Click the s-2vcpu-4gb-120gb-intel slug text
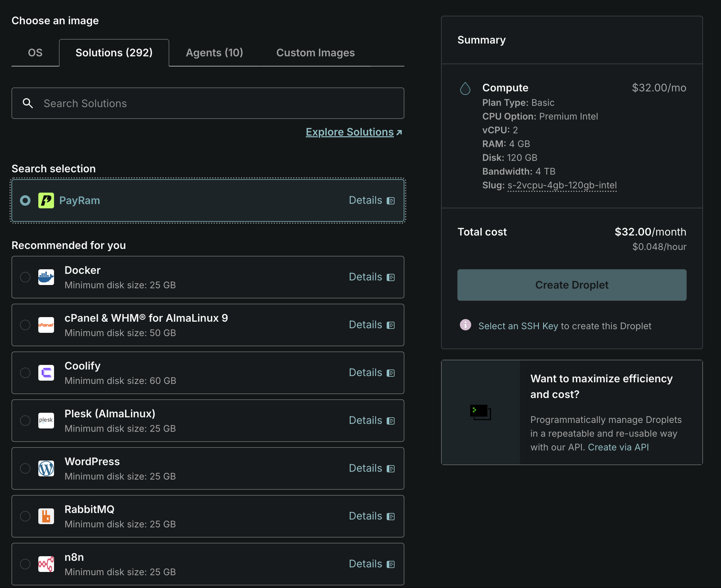The image size is (721, 588). (562, 185)
